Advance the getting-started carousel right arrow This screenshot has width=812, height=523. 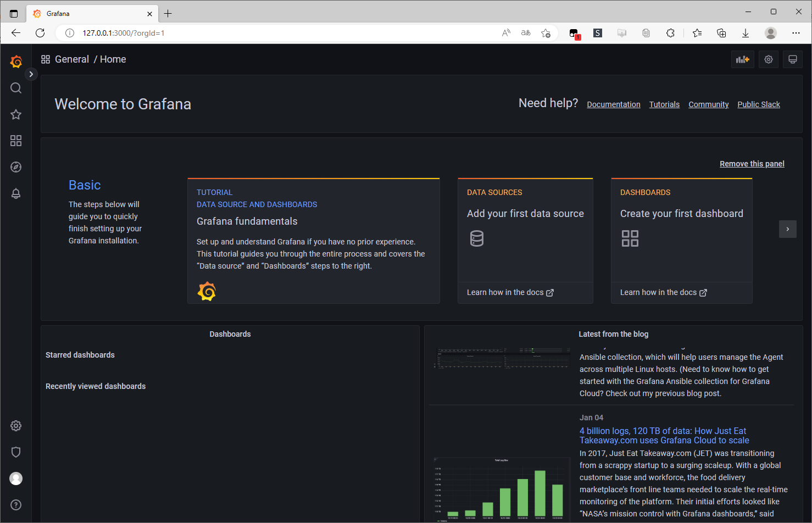click(787, 229)
